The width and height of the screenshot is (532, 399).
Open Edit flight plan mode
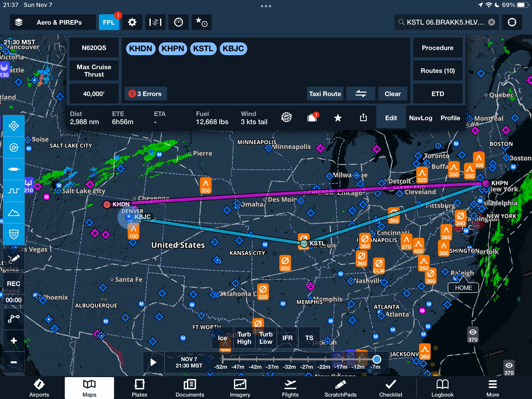point(390,118)
